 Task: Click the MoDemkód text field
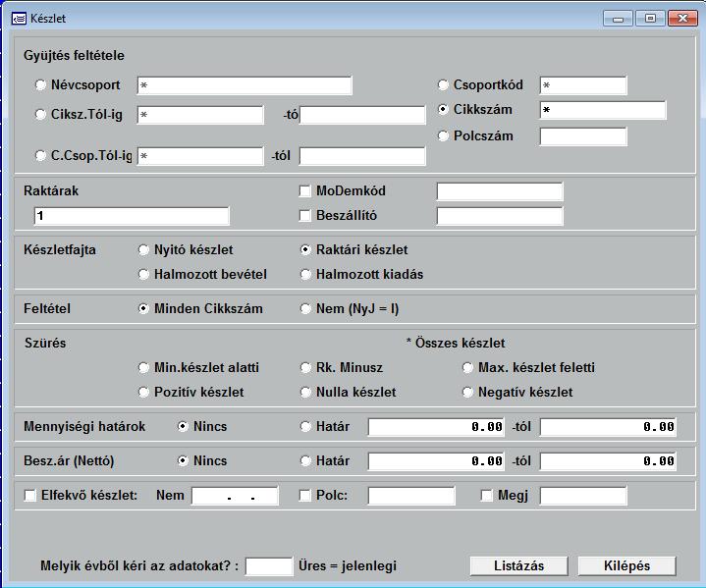500,191
